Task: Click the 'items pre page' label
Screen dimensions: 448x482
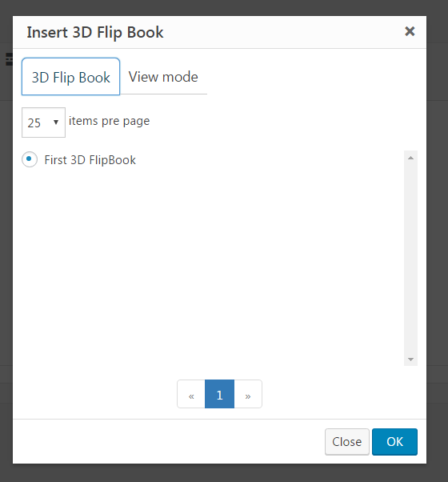Action: [x=110, y=121]
